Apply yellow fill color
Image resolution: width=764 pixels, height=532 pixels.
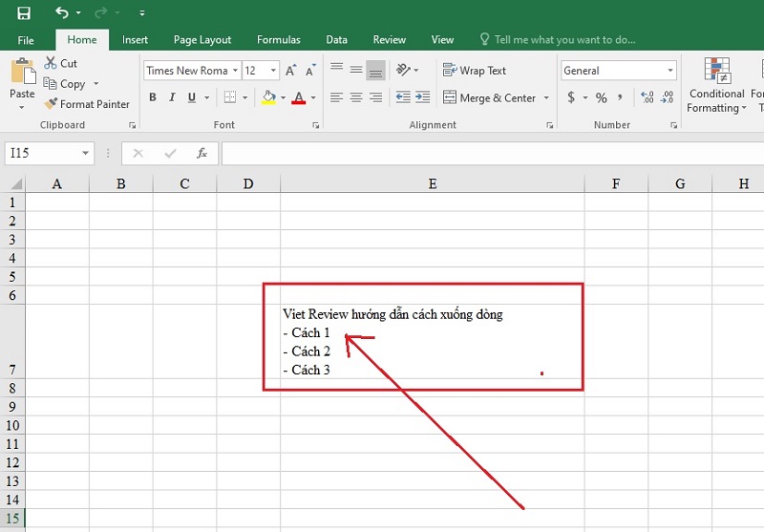pos(268,97)
